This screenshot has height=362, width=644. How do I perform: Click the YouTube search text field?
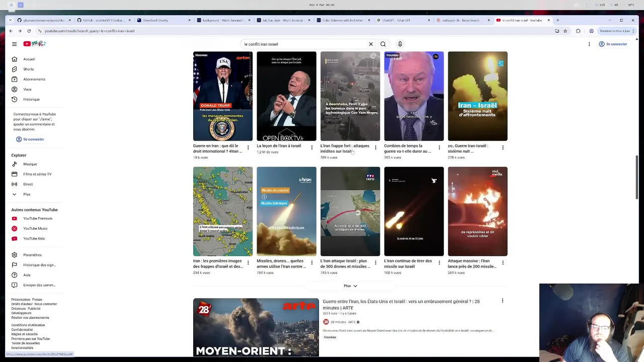(304, 44)
